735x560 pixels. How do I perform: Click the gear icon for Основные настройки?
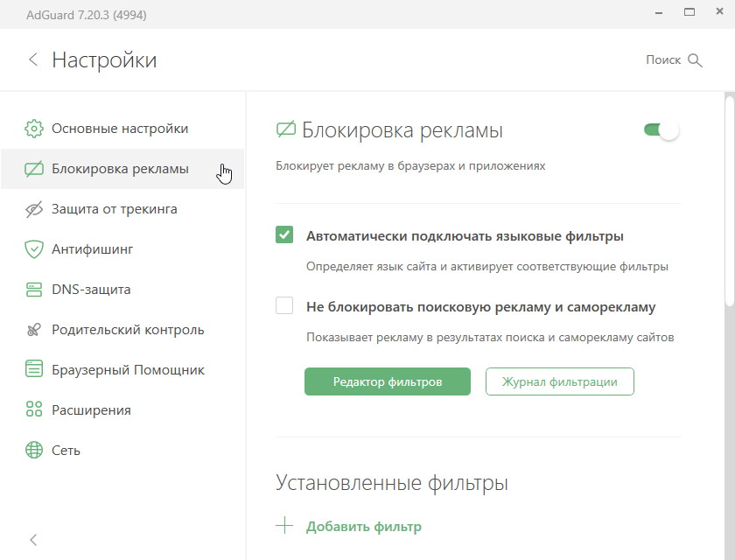pos(34,129)
